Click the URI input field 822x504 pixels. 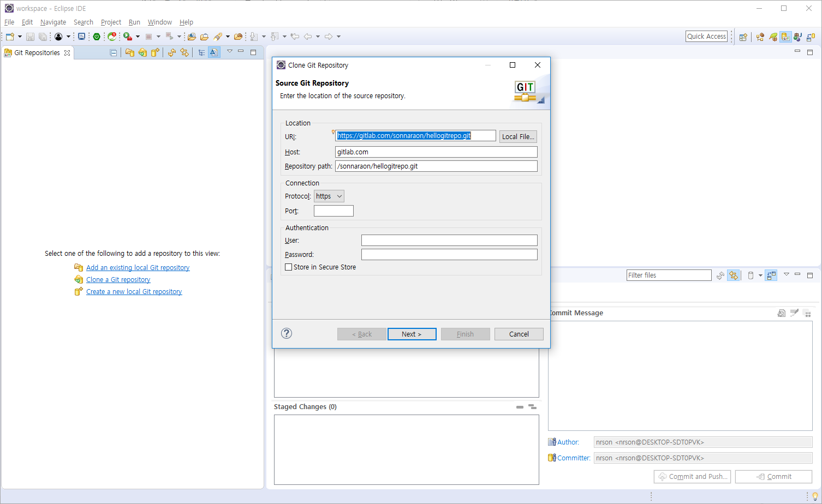point(415,136)
